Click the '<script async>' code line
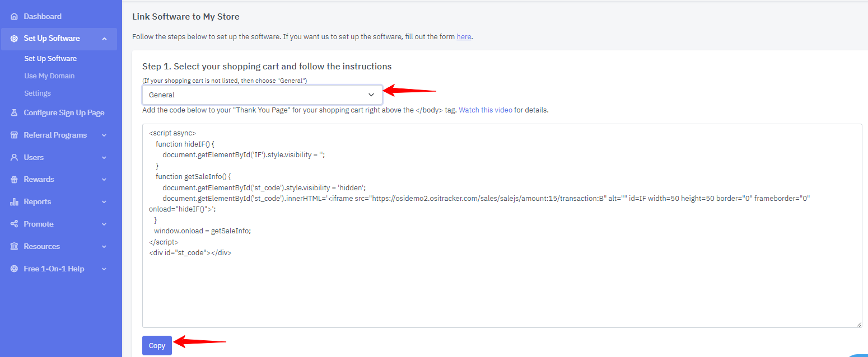The width and height of the screenshot is (868, 357). (x=172, y=133)
